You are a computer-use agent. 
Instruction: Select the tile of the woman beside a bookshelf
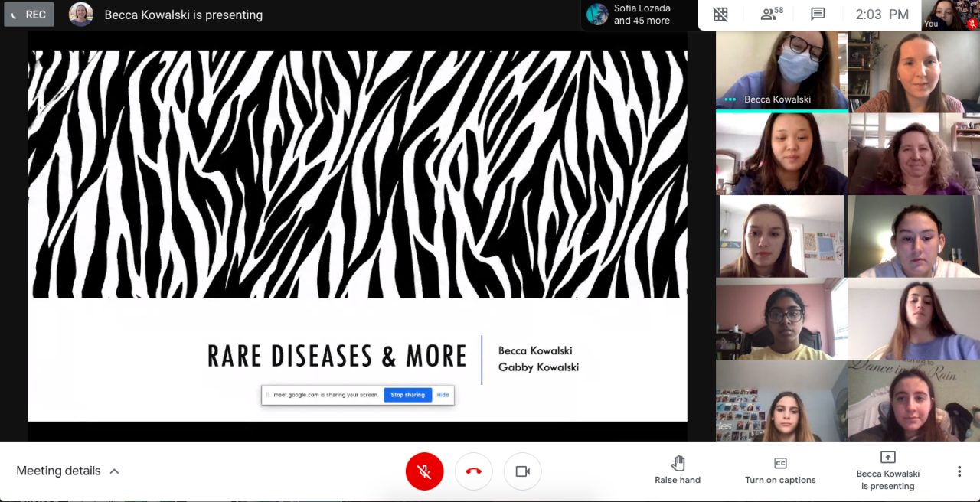913,71
